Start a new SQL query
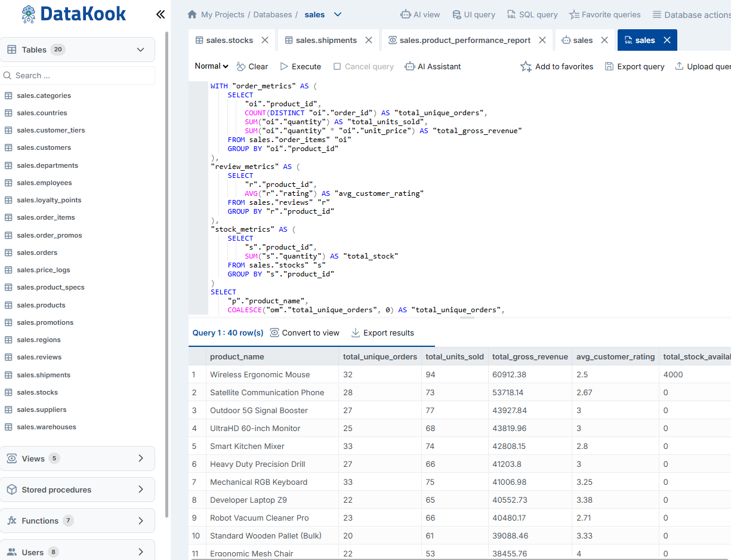 point(532,14)
